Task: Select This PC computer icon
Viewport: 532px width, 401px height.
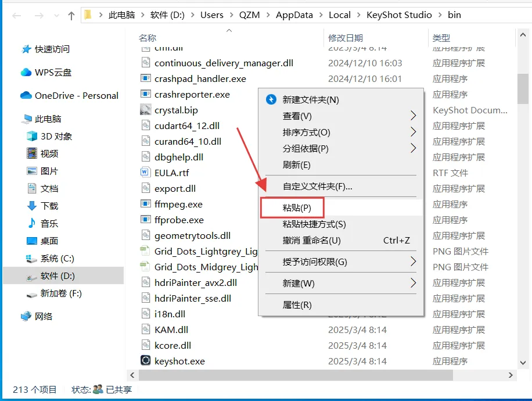Action: [x=26, y=119]
